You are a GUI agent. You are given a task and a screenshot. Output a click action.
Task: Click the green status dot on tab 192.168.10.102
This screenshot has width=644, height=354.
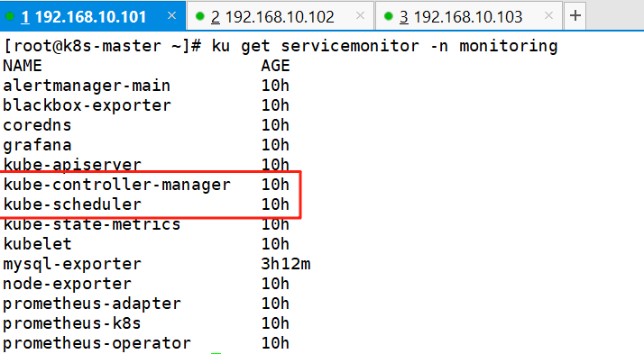click(200, 16)
